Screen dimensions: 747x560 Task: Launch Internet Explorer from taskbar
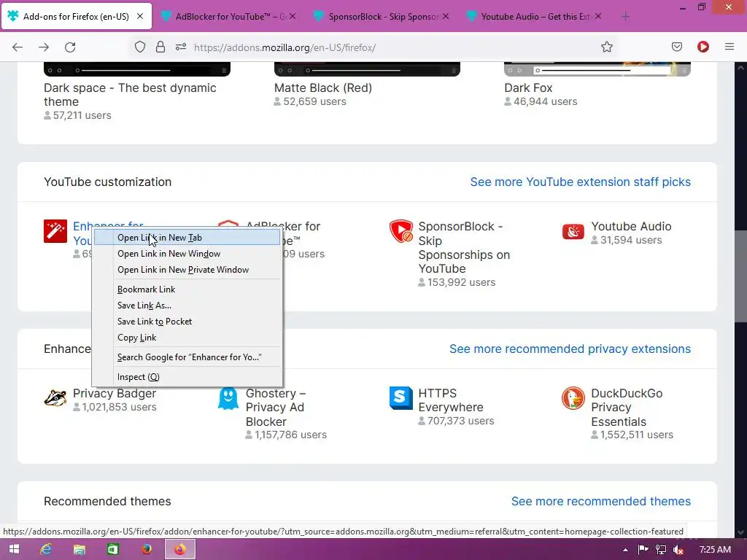(x=46, y=550)
